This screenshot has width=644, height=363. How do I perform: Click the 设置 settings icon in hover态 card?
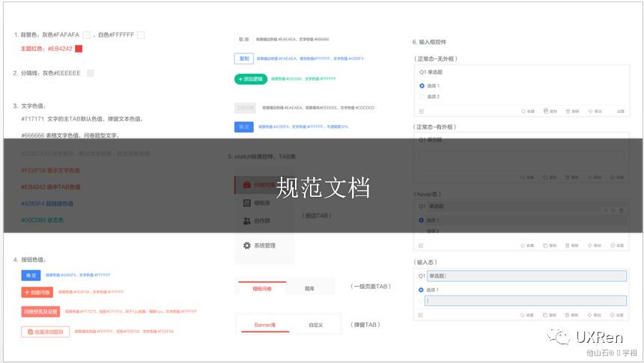coord(613,245)
